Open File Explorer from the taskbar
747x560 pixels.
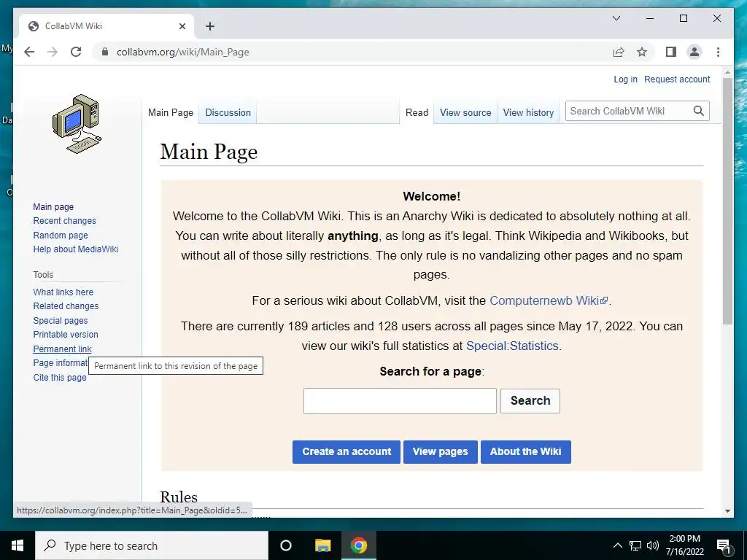(x=322, y=545)
